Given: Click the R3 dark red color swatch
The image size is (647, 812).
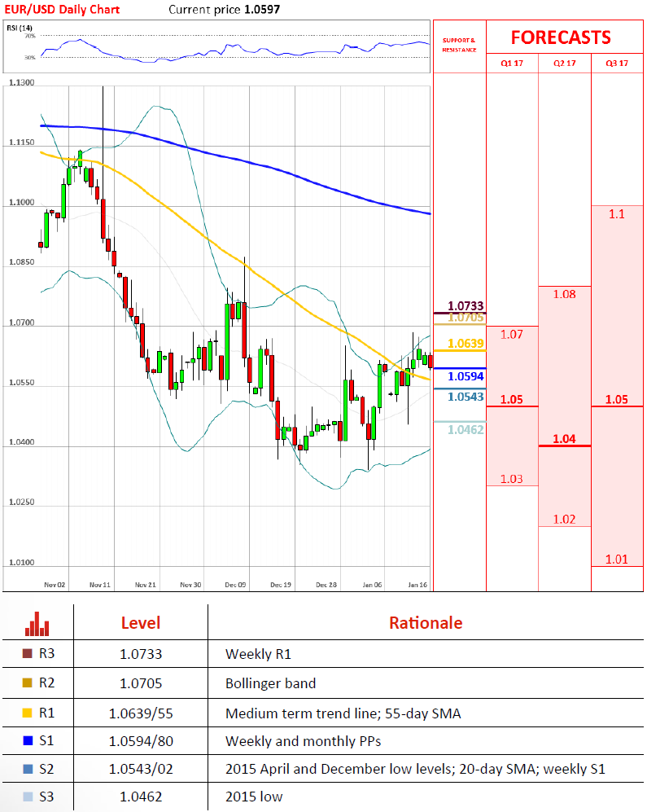Looking at the screenshot, I should pyautogui.click(x=28, y=653).
